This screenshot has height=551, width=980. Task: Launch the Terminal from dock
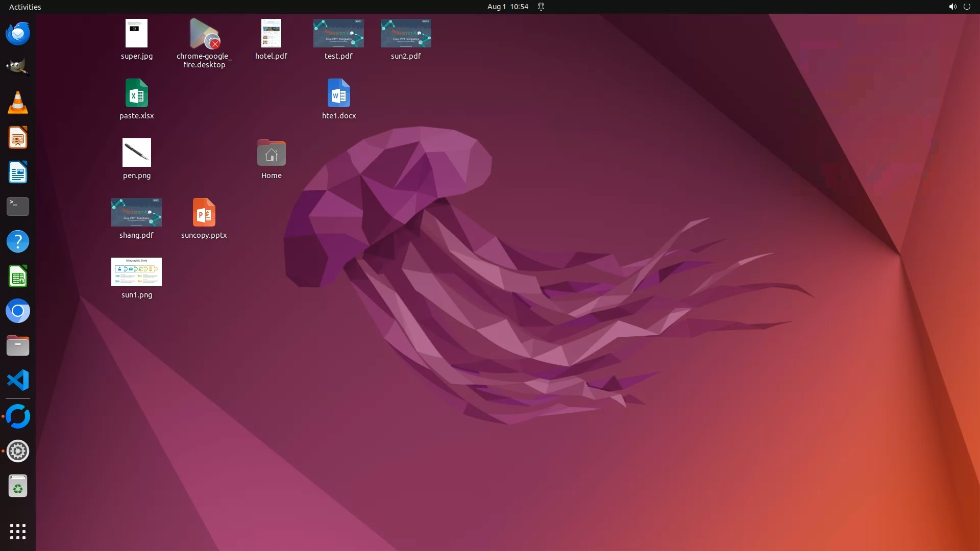[18, 207]
